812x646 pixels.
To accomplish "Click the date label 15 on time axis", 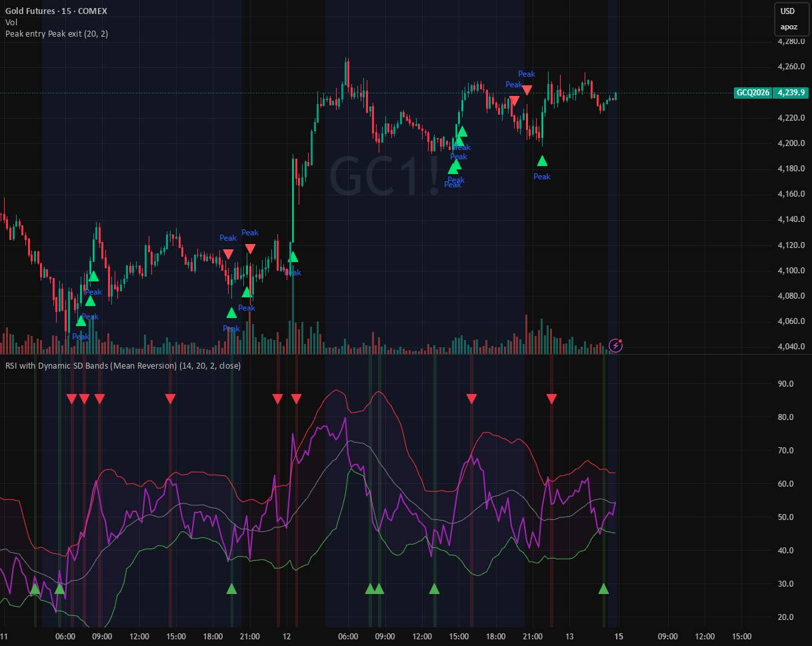I will point(619,636).
